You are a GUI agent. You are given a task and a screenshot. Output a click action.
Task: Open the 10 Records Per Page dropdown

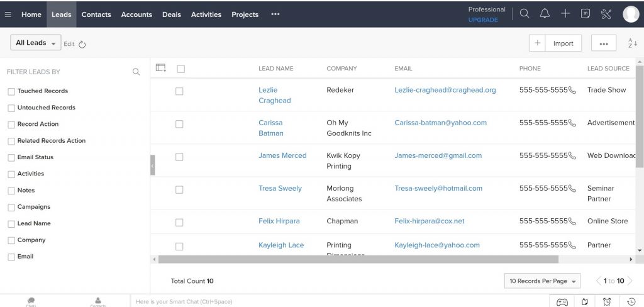point(542,281)
